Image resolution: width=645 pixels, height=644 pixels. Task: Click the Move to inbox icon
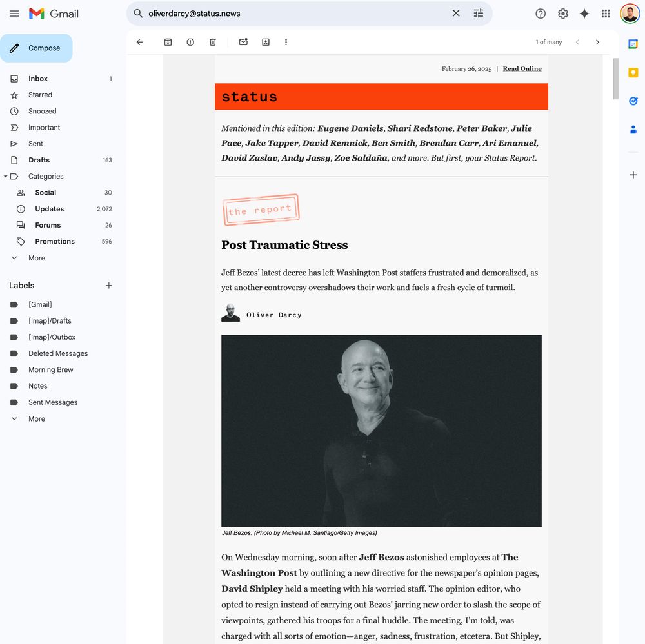click(266, 42)
